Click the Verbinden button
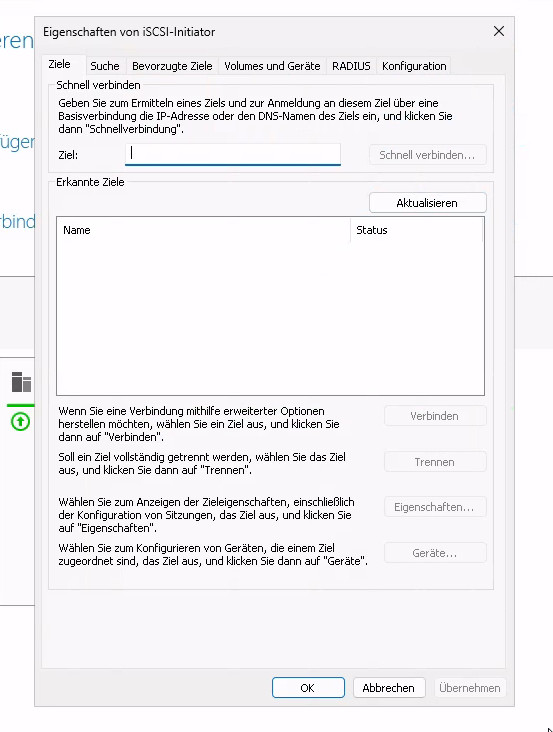 click(x=435, y=416)
